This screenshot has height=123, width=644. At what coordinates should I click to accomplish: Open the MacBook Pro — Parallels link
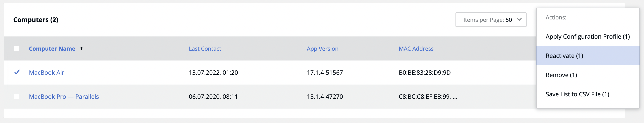point(64,97)
